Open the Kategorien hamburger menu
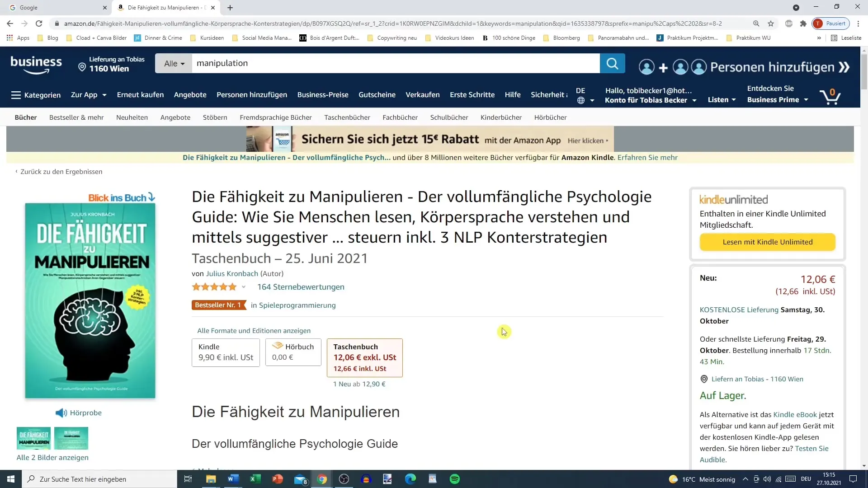Viewport: 868px width, 488px height. tap(36, 95)
